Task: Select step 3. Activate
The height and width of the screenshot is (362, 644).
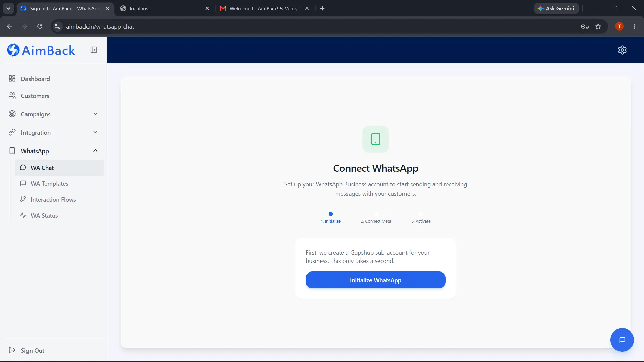Action: tap(421, 218)
